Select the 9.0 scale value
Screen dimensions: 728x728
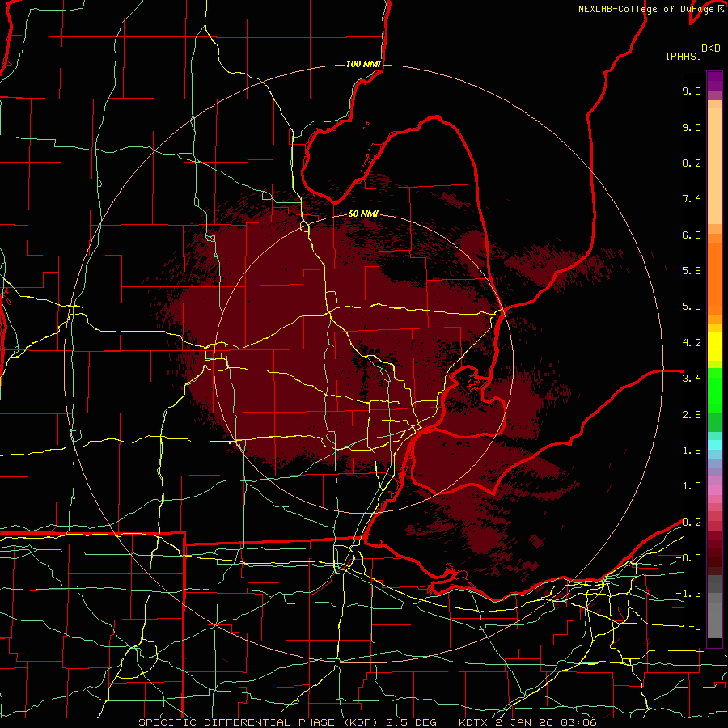tap(692, 127)
